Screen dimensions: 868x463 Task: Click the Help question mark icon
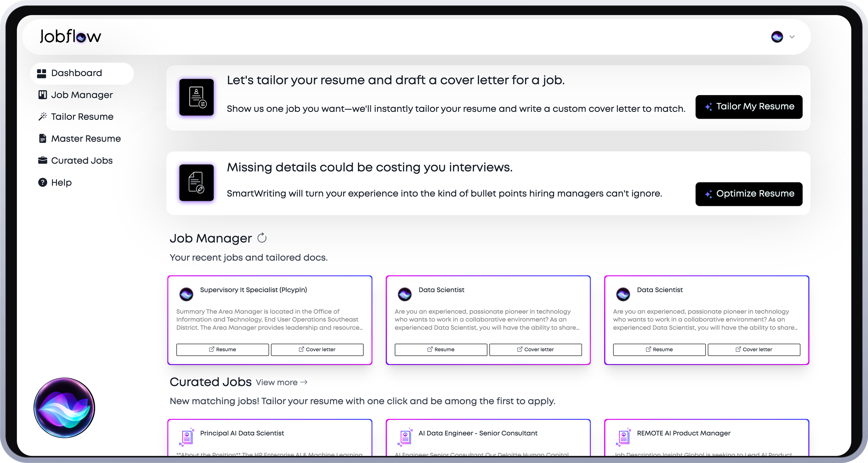click(x=42, y=182)
